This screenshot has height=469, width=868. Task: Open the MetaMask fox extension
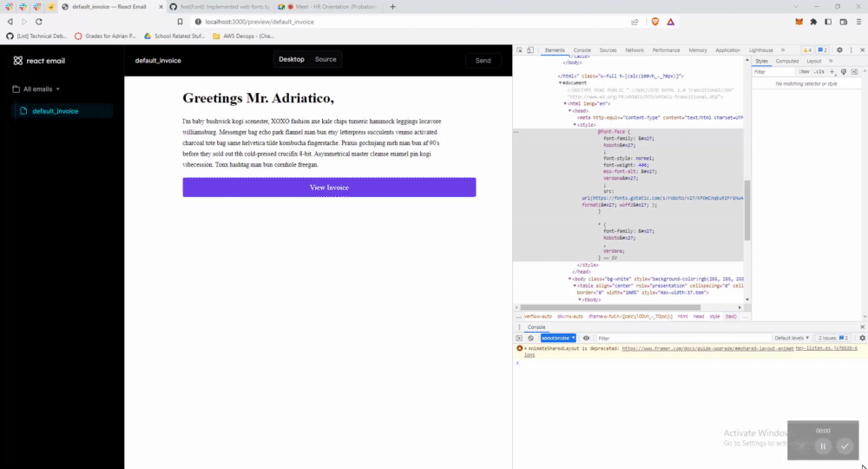tap(799, 22)
